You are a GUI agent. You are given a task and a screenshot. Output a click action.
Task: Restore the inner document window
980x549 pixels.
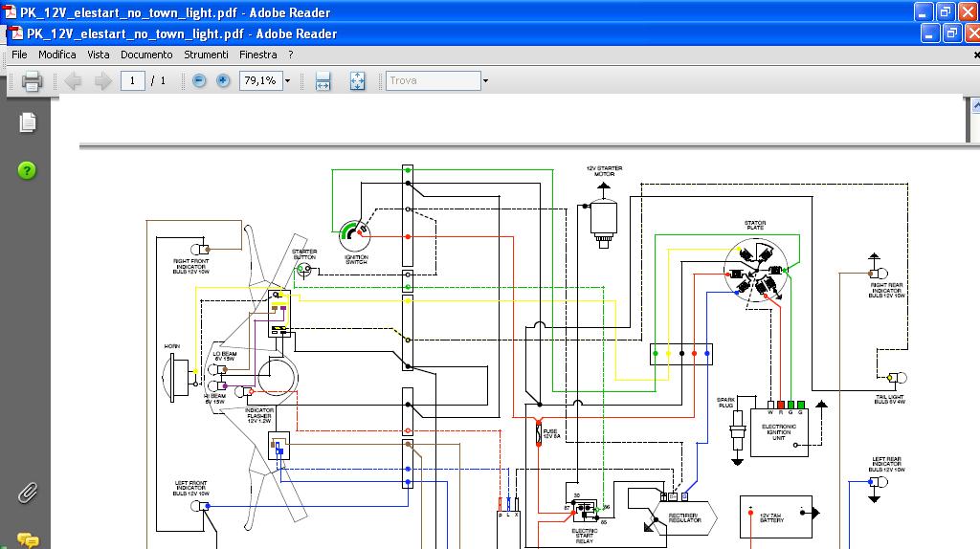pyautogui.click(x=952, y=33)
